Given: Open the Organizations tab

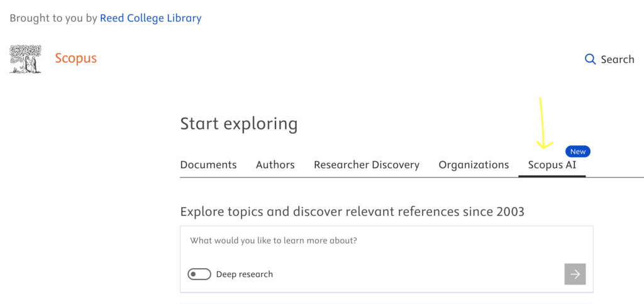Looking at the screenshot, I should (474, 165).
